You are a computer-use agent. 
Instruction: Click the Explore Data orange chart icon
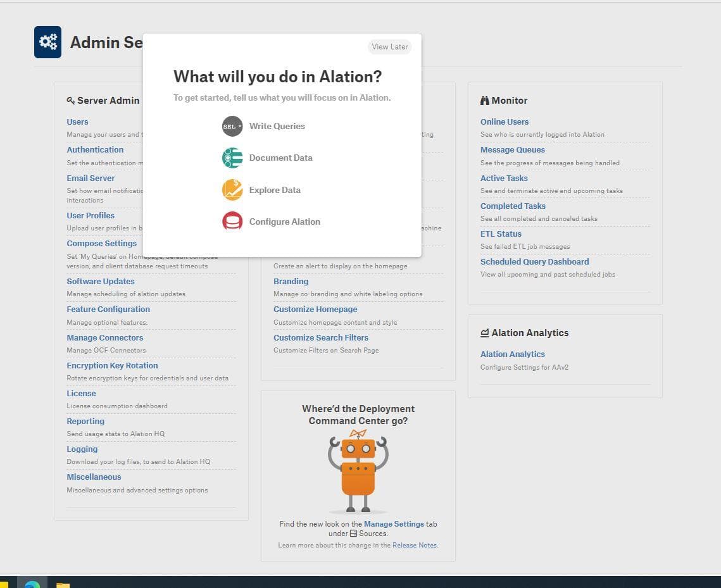click(x=232, y=190)
